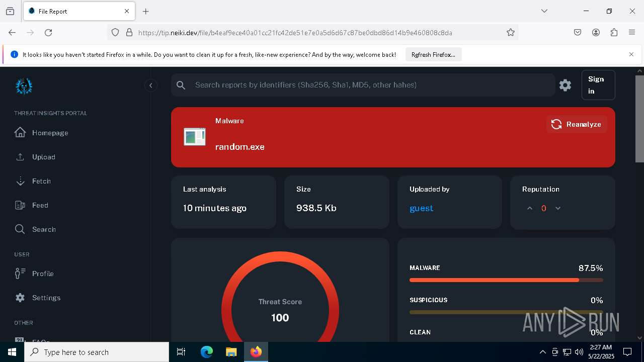
Task: Open the Extensions puzzle icon
Action: tap(614, 32)
